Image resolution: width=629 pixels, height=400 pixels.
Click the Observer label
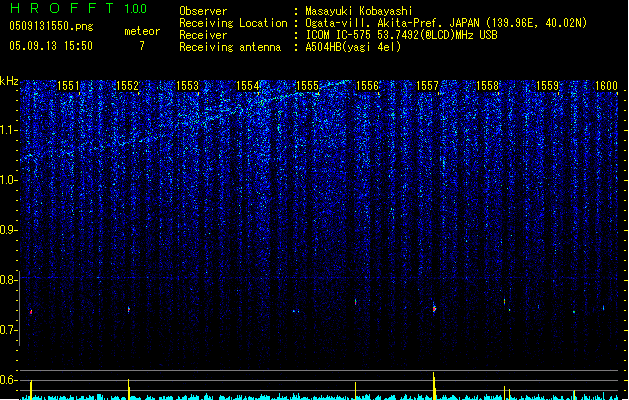(203, 11)
